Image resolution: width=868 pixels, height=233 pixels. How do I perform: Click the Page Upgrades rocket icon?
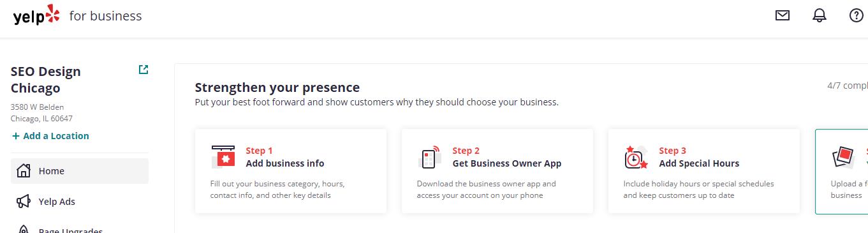coord(24,230)
